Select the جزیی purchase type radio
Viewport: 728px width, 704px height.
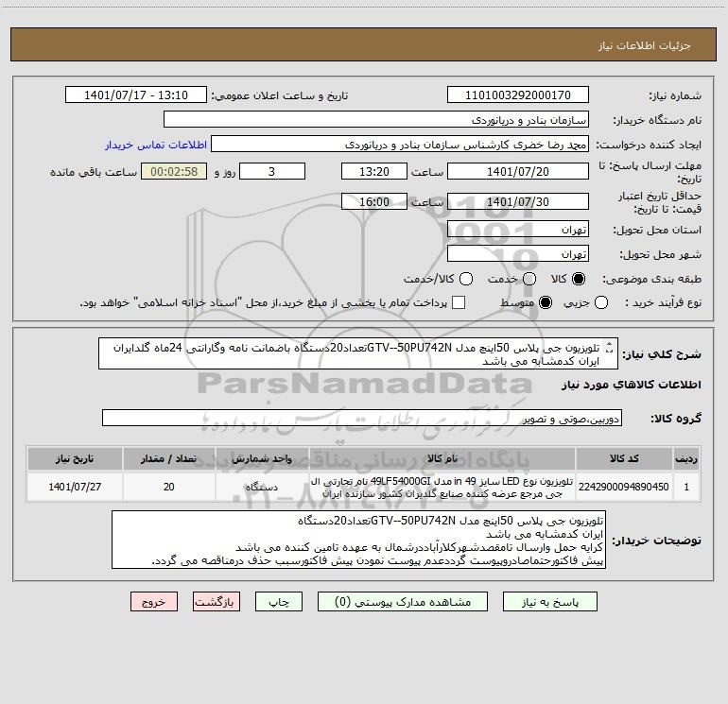point(600,302)
